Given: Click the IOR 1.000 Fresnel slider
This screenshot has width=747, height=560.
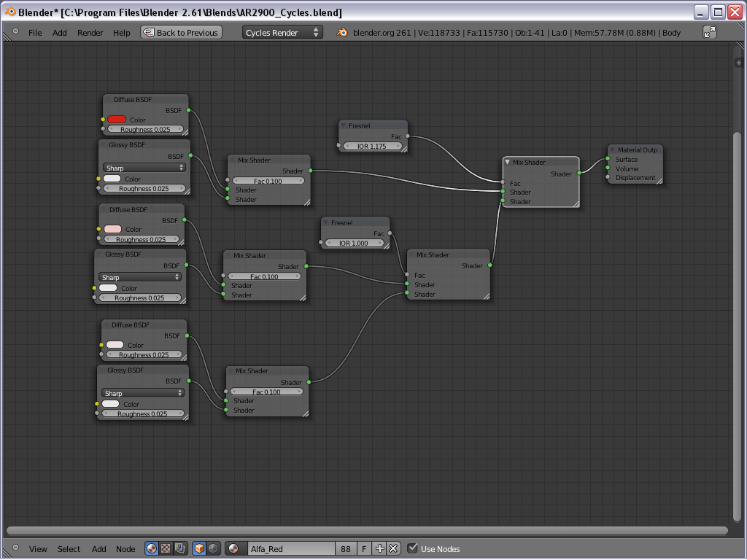Looking at the screenshot, I should pyautogui.click(x=354, y=243).
